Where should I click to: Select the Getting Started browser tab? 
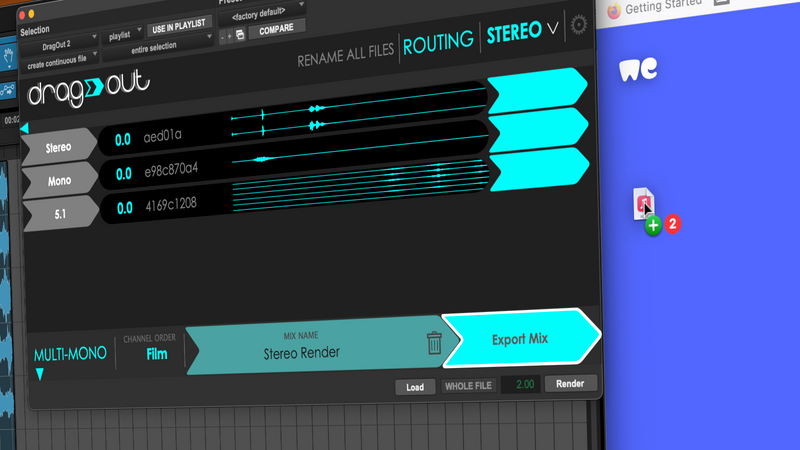click(662, 6)
